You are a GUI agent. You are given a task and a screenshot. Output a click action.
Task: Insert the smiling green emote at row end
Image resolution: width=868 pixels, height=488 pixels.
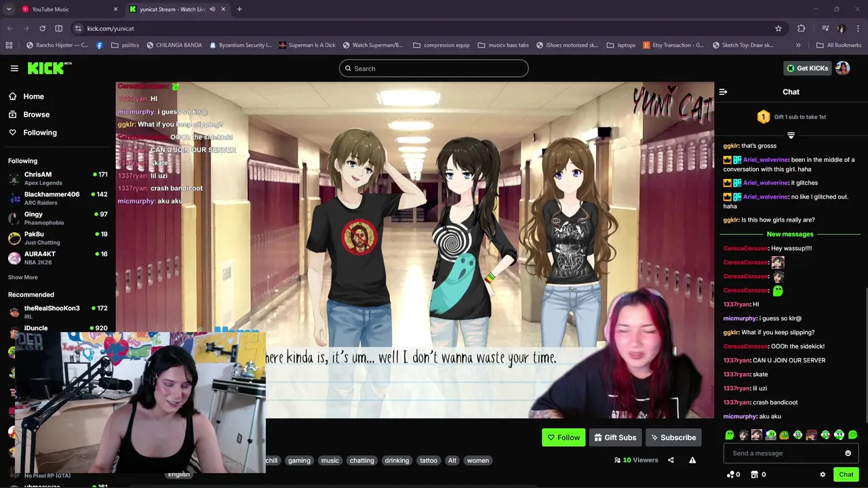click(852, 435)
